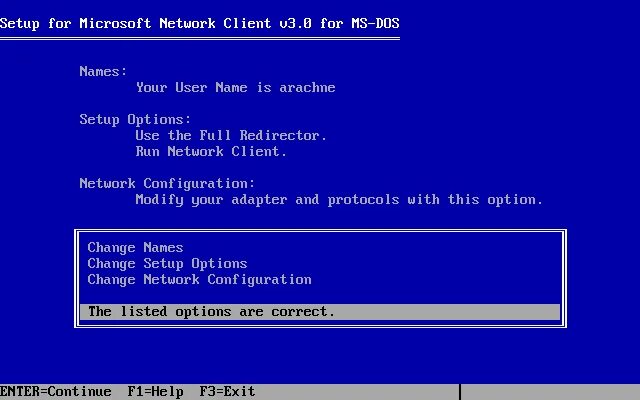Click 'Use the Full Redirector.' text
This screenshot has width=640, height=400.
coord(231,136)
